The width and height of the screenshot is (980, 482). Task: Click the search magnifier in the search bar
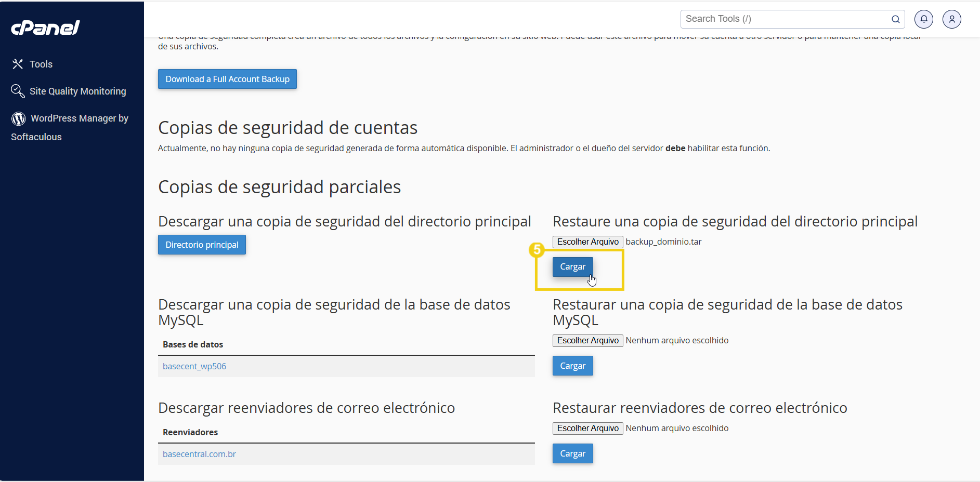(x=896, y=19)
